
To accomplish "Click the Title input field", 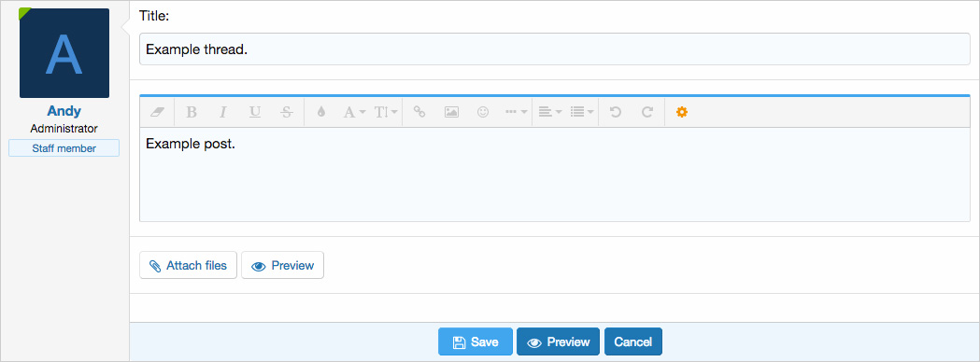I will [x=554, y=49].
